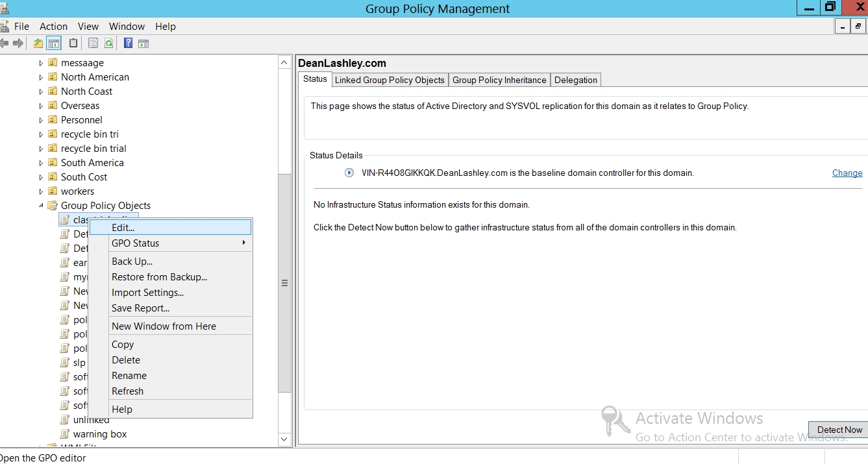
Task: Click the console icon beside File menu
Action: pos(5,26)
